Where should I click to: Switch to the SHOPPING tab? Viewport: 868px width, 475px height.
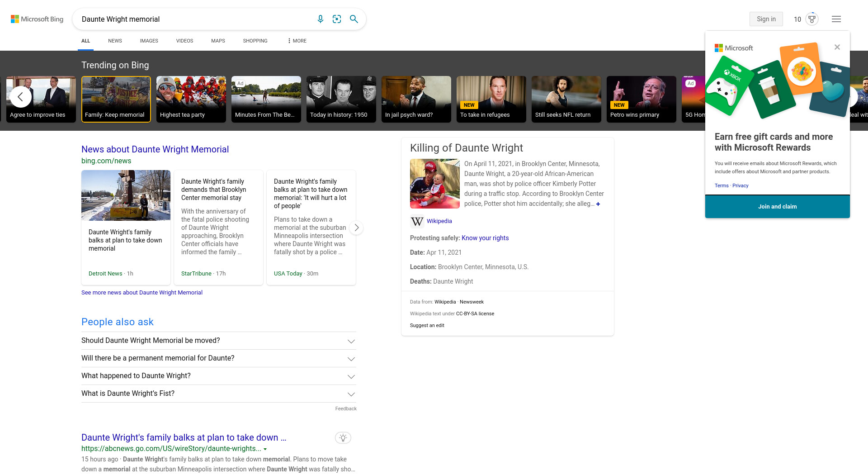[255, 41]
